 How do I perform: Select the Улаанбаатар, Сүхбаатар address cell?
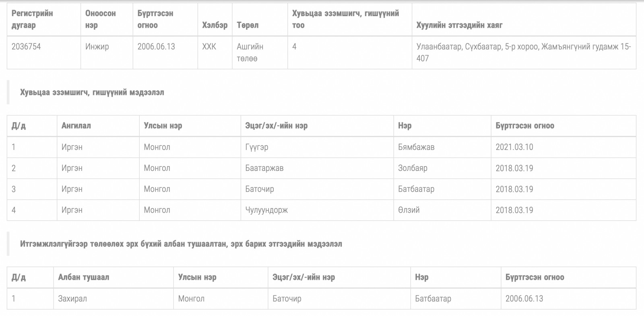tap(524, 52)
